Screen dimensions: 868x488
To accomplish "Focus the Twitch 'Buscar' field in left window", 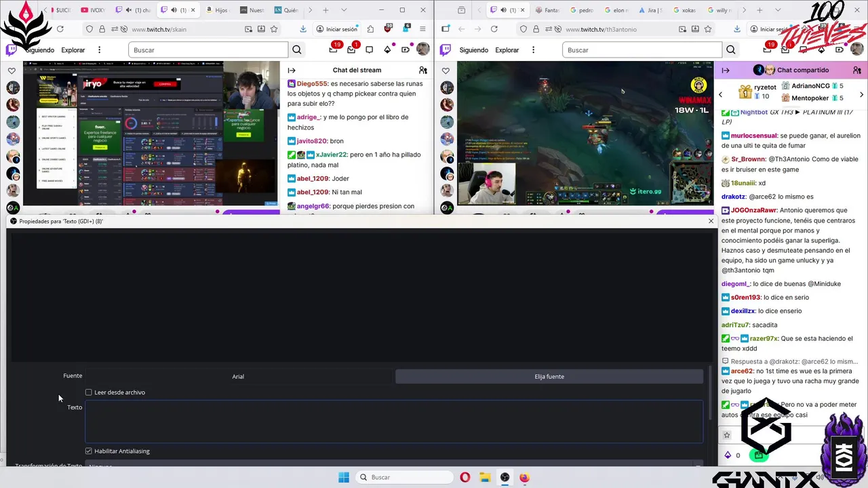I will pos(208,50).
